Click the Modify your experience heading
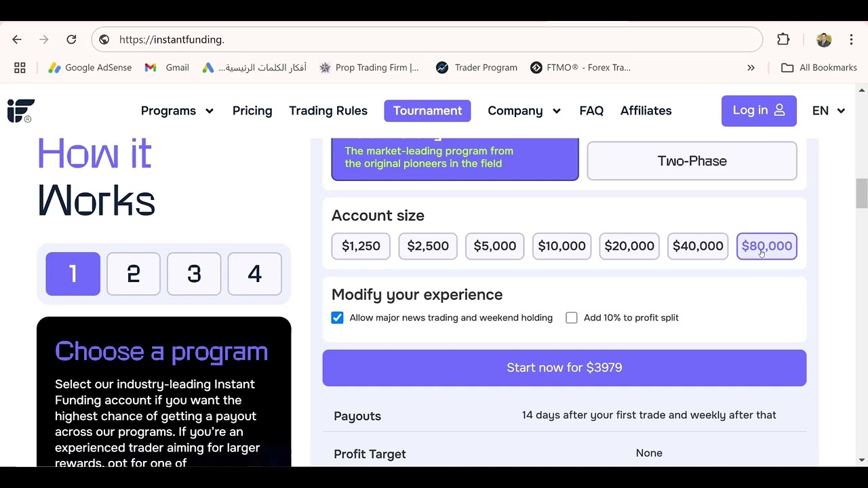868x488 pixels. tap(417, 295)
